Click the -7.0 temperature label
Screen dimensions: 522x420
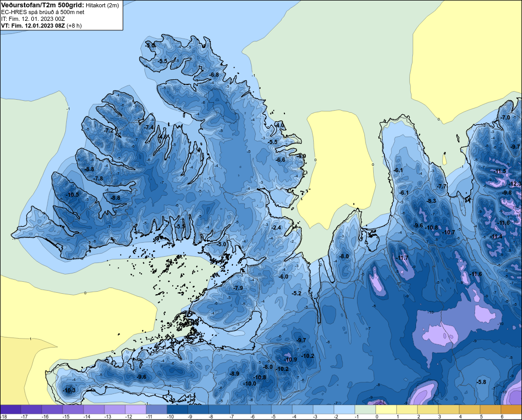coord(505,117)
